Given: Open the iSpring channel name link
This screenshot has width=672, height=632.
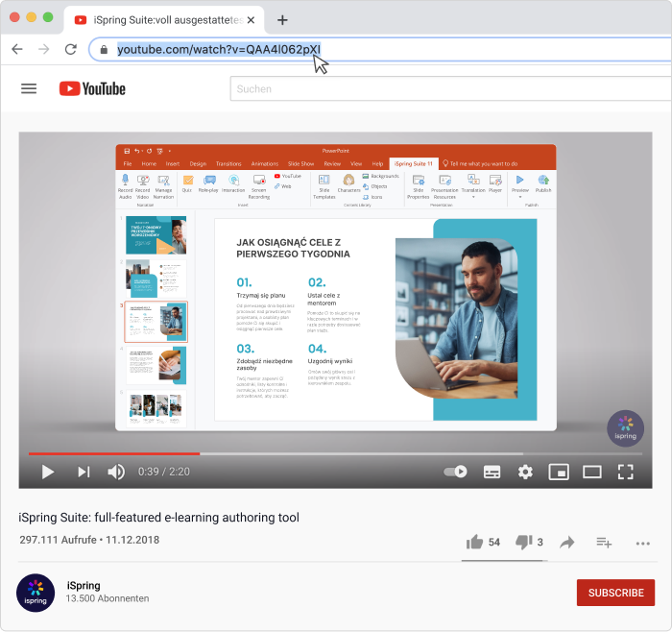Looking at the screenshot, I should (84, 586).
